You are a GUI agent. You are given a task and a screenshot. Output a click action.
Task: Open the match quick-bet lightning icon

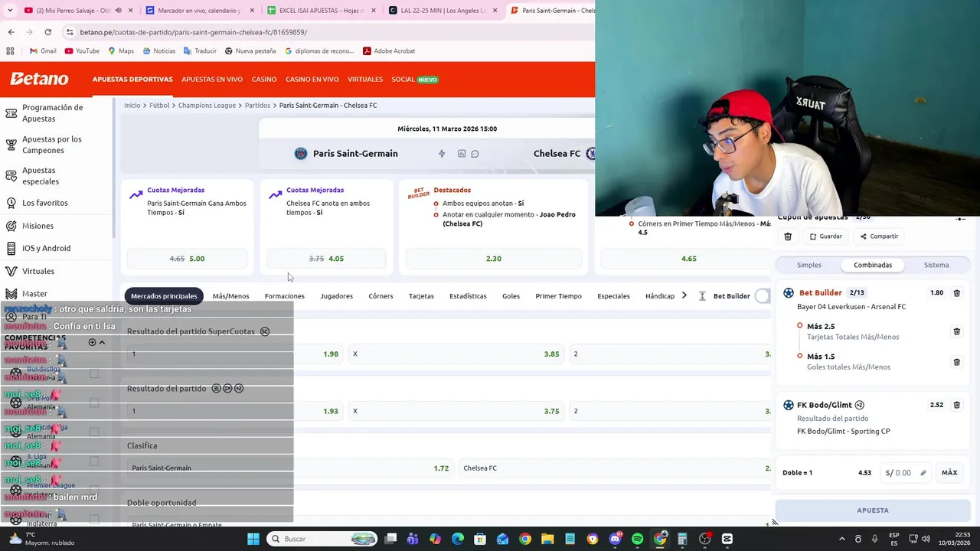(442, 154)
